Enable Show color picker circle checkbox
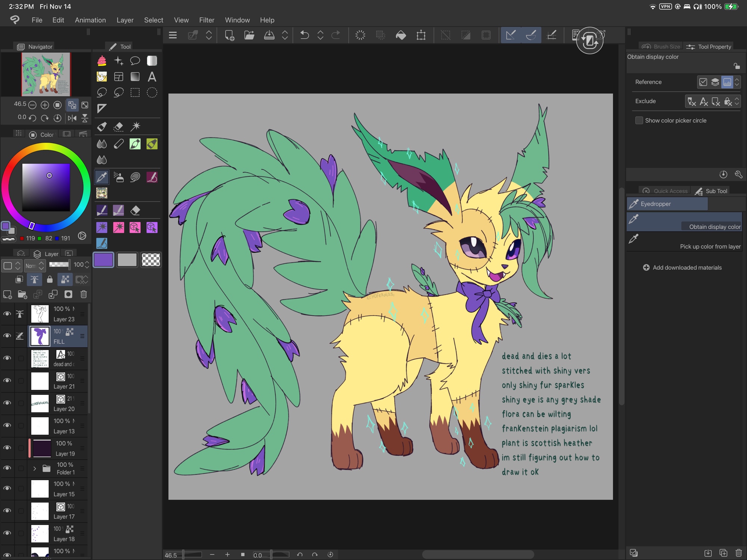Screen dimensions: 747x560 (x=639, y=120)
